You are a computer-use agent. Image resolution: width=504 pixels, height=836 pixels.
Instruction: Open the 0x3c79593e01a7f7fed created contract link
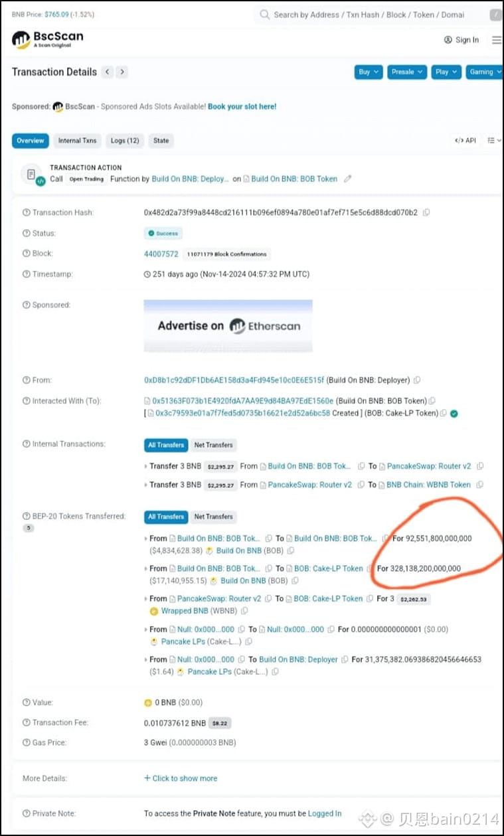point(243,413)
